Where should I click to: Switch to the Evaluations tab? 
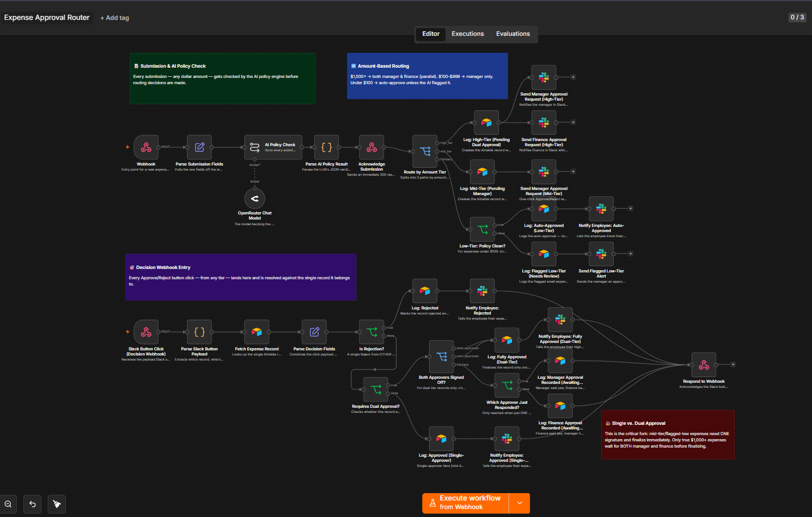tap(513, 34)
